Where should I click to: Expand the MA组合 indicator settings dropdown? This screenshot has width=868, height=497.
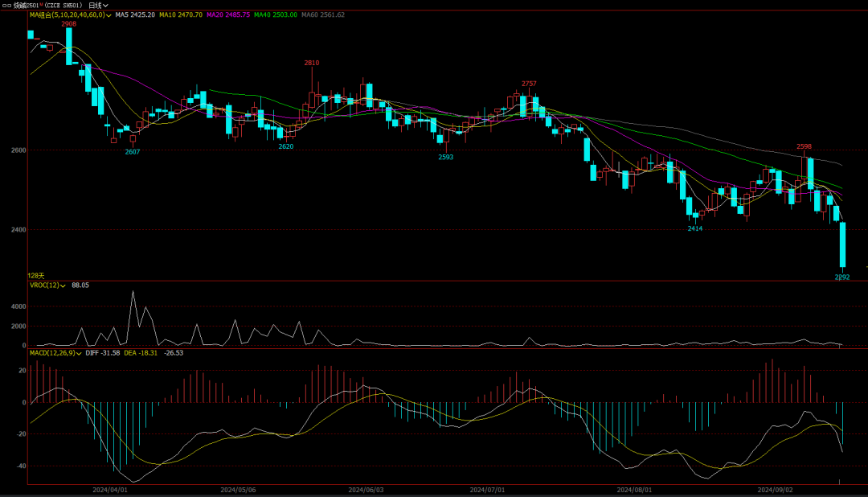click(108, 15)
